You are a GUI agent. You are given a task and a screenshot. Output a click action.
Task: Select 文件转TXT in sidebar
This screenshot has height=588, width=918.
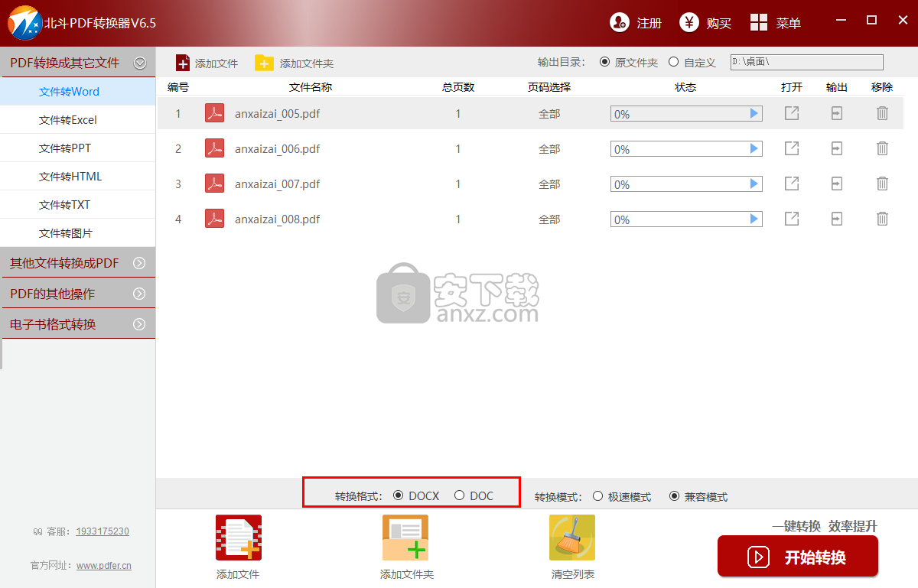77,205
